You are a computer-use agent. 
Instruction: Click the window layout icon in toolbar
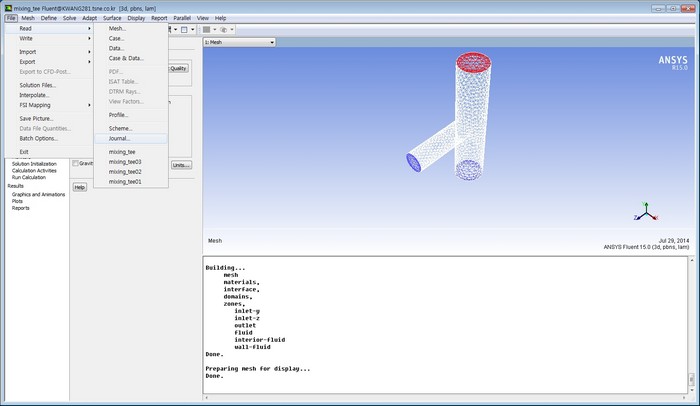[185, 29]
